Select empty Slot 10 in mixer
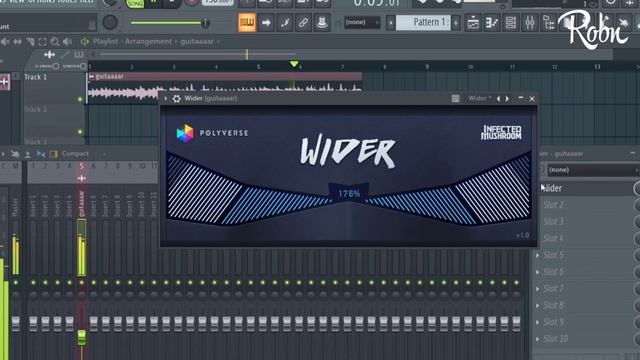 click(584, 339)
